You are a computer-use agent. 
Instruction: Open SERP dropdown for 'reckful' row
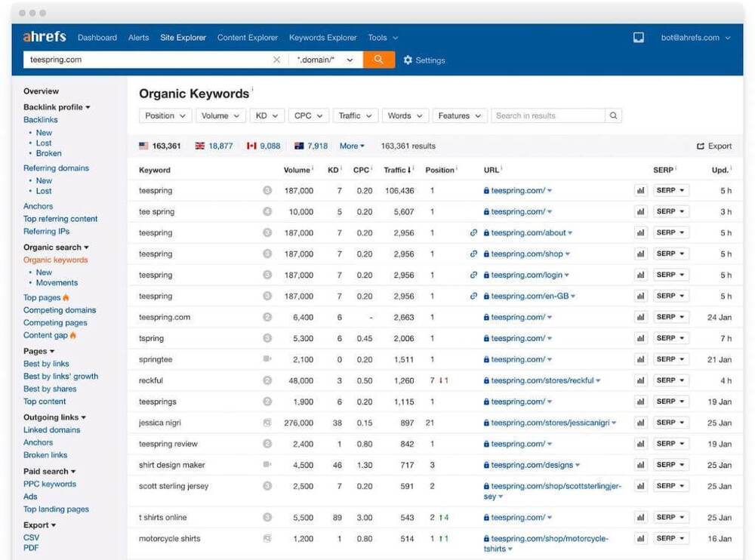tap(670, 380)
